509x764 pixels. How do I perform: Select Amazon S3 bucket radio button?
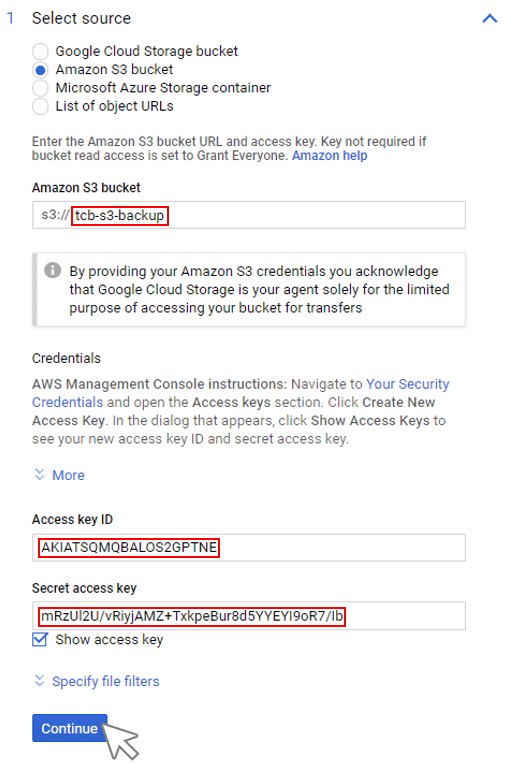point(40,70)
